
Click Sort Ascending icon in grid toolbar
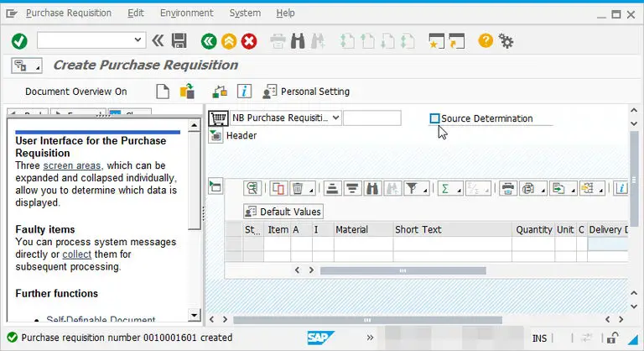(x=332, y=188)
